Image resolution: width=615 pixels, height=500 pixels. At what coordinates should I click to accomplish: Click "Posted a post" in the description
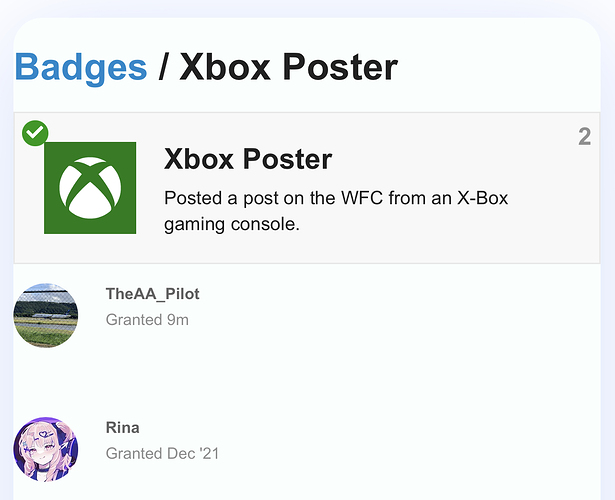(217, 198)
